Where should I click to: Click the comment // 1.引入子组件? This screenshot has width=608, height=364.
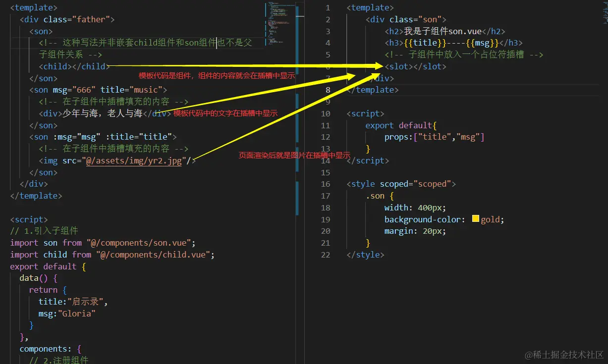click(44, 231)
